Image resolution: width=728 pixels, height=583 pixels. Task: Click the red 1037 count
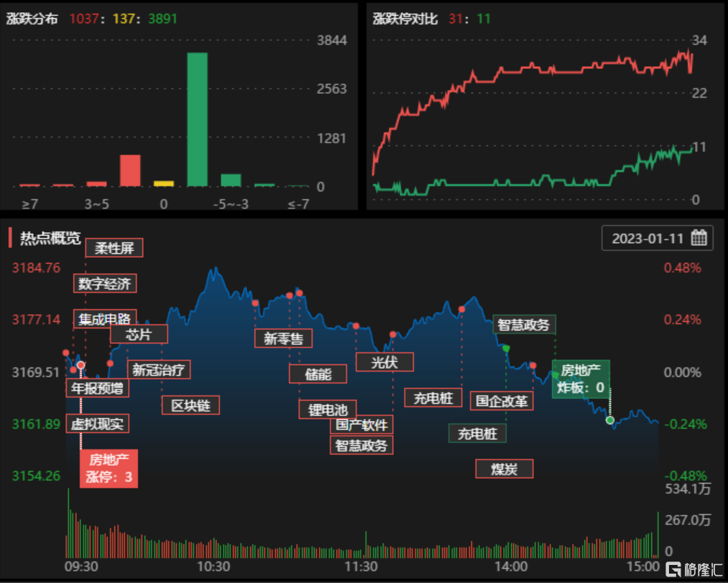(83, 19)
